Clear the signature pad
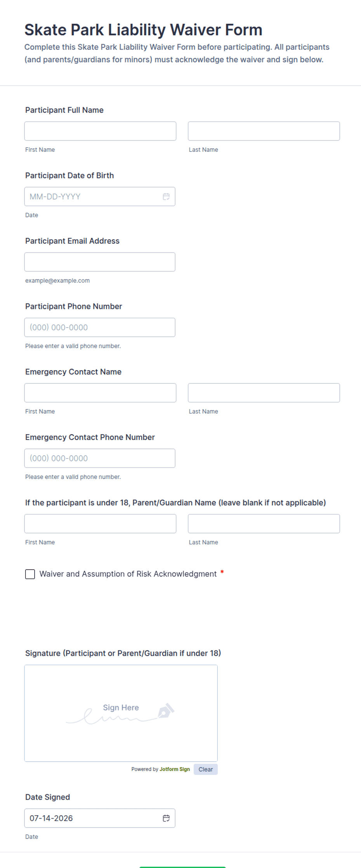Image resolution: width=361 pixels, height=868 pixels. (205, 769)
